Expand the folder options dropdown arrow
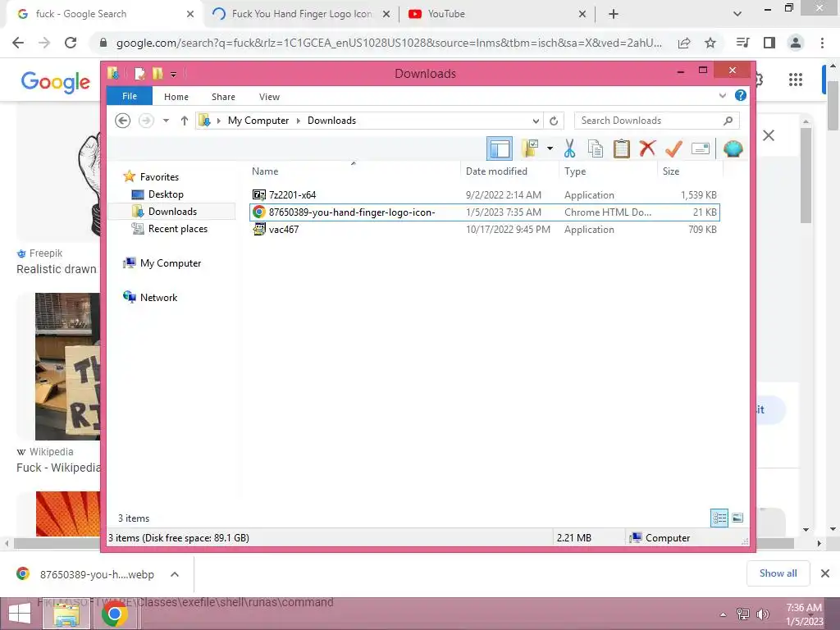Viewport: 840px width, 630px height. point(550,148)
